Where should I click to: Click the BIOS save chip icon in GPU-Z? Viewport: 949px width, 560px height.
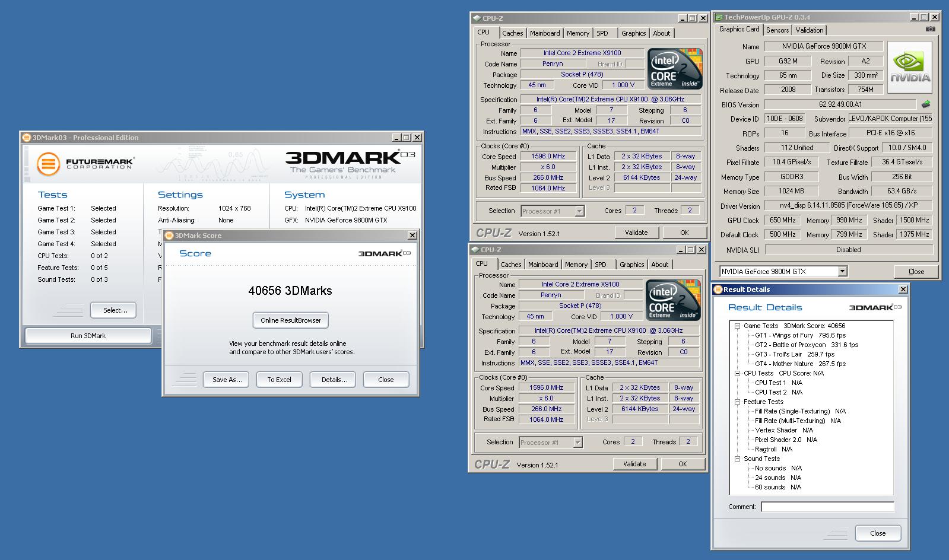point(926,104)
